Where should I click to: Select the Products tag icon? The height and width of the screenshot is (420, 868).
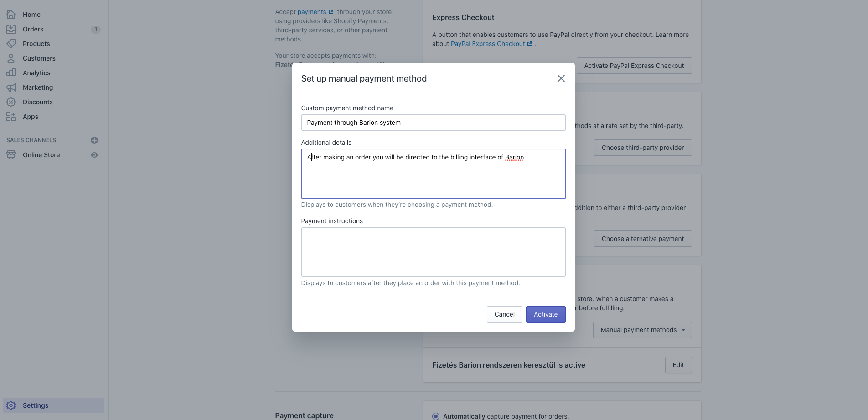tap(11, 44)
